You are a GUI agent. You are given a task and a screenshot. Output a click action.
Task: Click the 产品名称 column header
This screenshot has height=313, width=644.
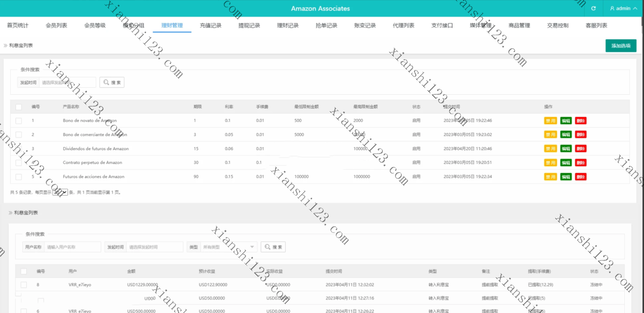(71, 107)
